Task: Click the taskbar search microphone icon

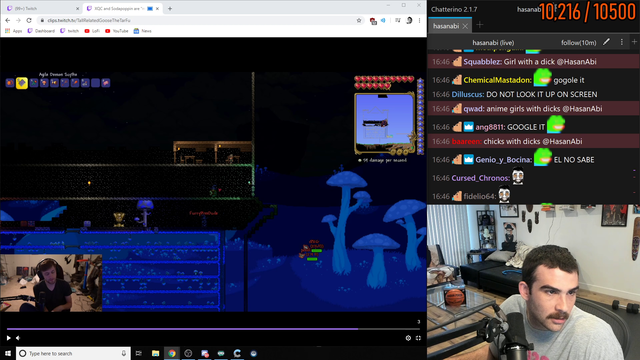Action: tap(124, 353)
